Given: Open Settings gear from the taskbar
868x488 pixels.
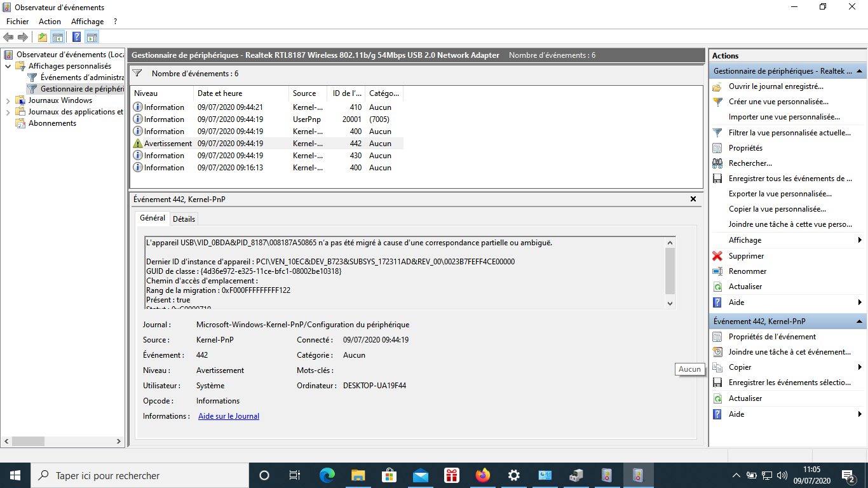Looking at the screenshot, I should [x=514, y=475].
